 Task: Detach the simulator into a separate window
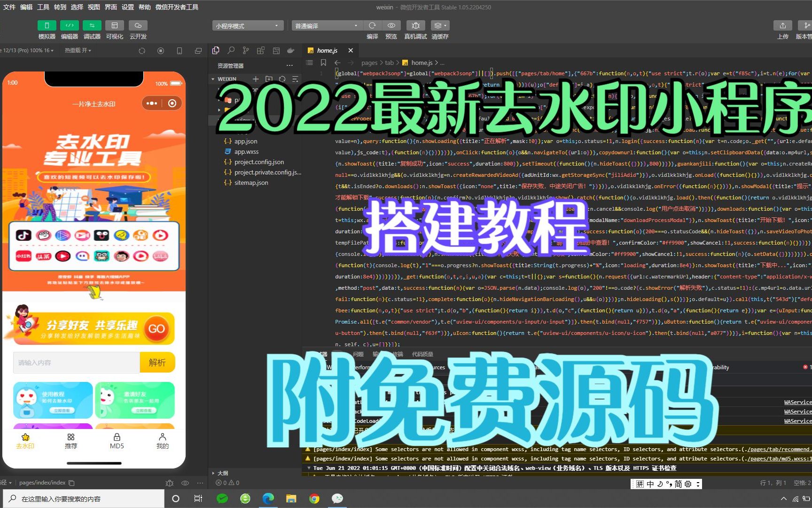coord(198,51)
